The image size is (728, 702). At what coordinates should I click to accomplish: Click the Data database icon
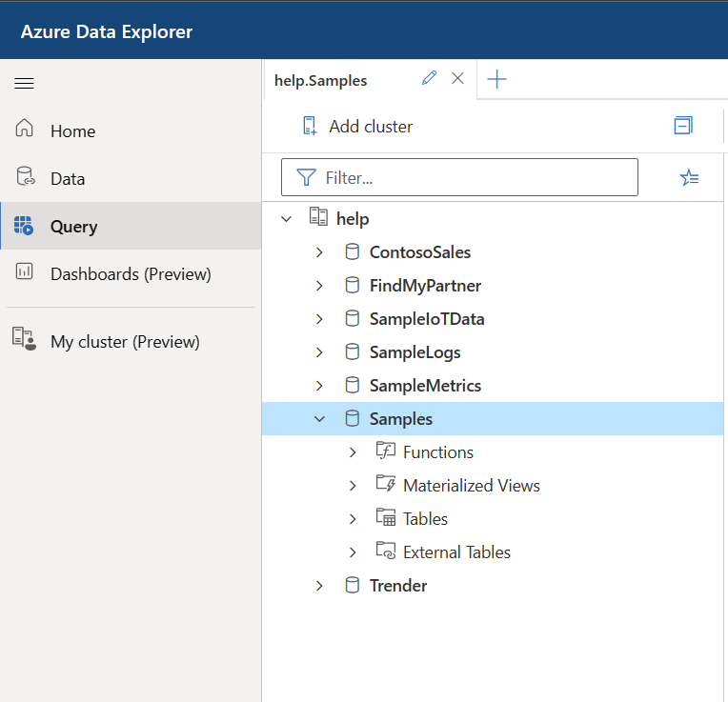coord(26,176)
